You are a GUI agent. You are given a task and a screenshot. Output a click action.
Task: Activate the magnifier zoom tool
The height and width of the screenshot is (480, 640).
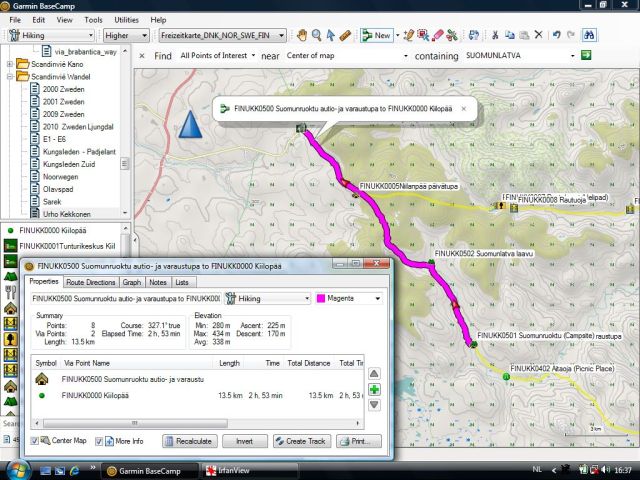tap(316, 35)
